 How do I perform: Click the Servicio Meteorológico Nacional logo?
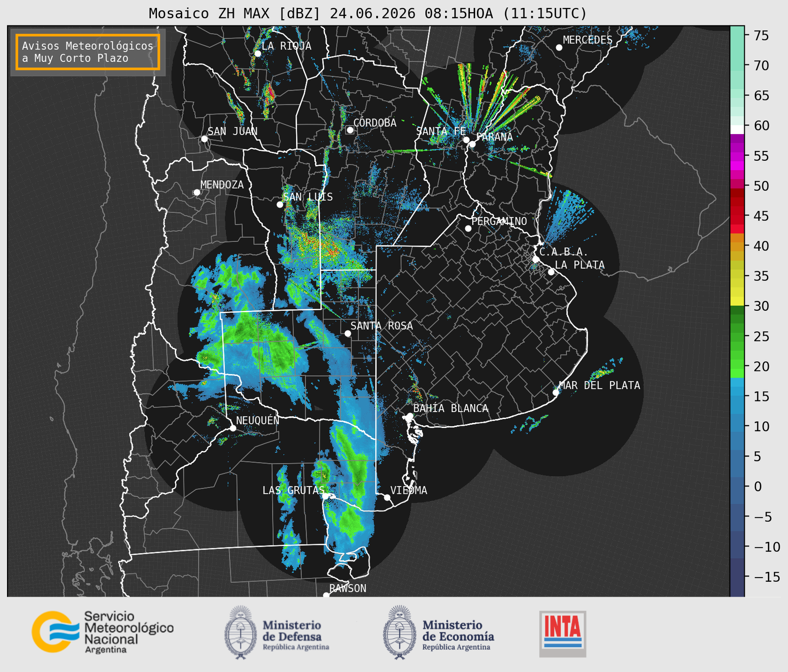click(102, 632)
